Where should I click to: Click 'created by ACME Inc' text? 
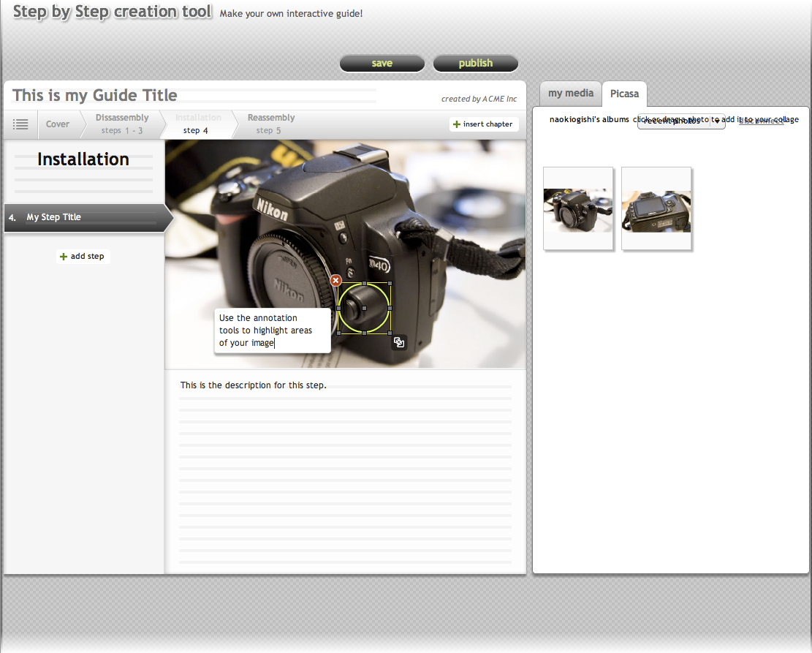(x=479, y=99)
